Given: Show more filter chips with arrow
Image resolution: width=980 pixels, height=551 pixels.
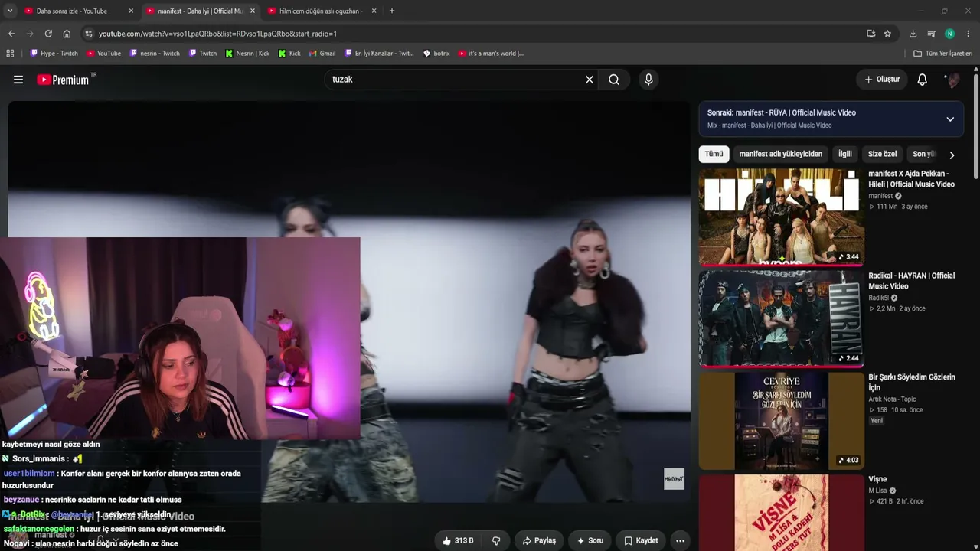Looking at the screenshot, I should coord(952,155).
